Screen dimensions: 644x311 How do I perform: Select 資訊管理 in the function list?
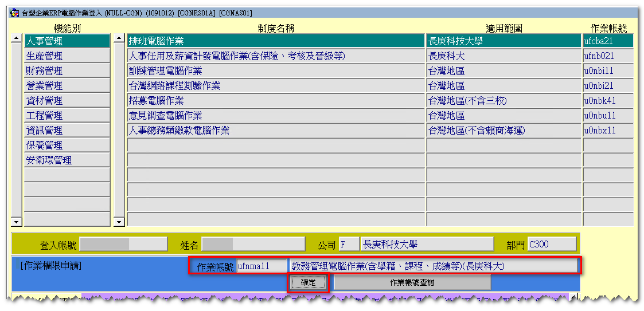pyautogui.click(x=67, y=131)
